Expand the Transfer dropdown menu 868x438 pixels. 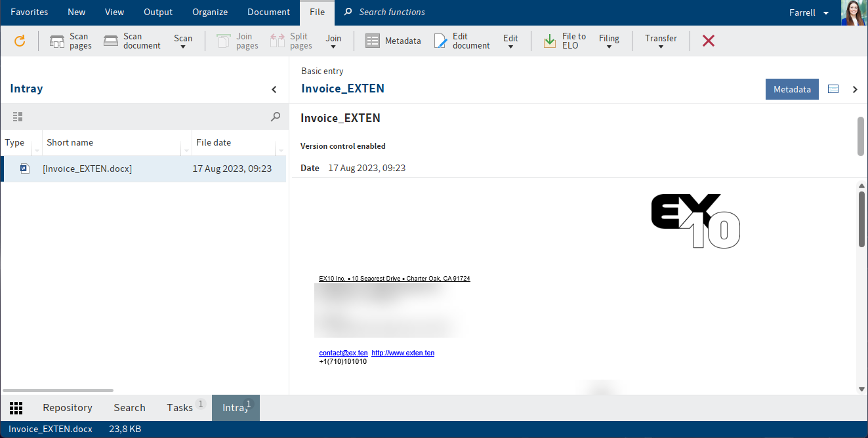(x=661, y=42)
